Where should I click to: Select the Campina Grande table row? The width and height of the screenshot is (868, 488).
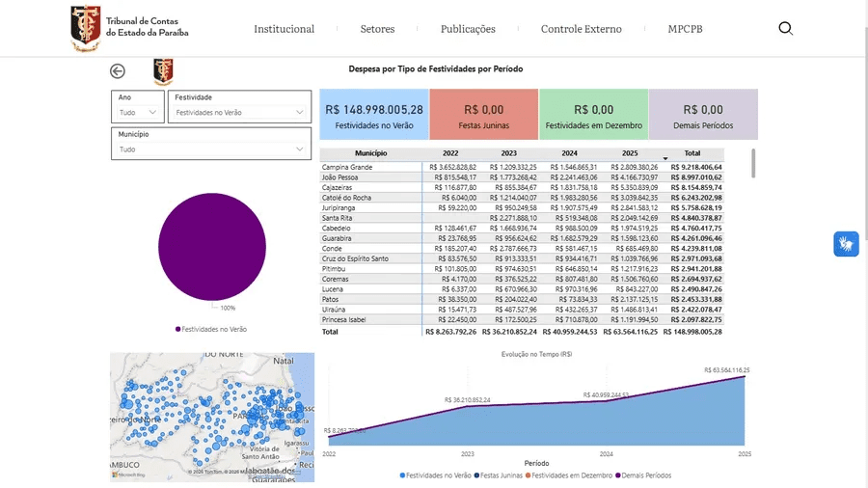coord(370,168)
